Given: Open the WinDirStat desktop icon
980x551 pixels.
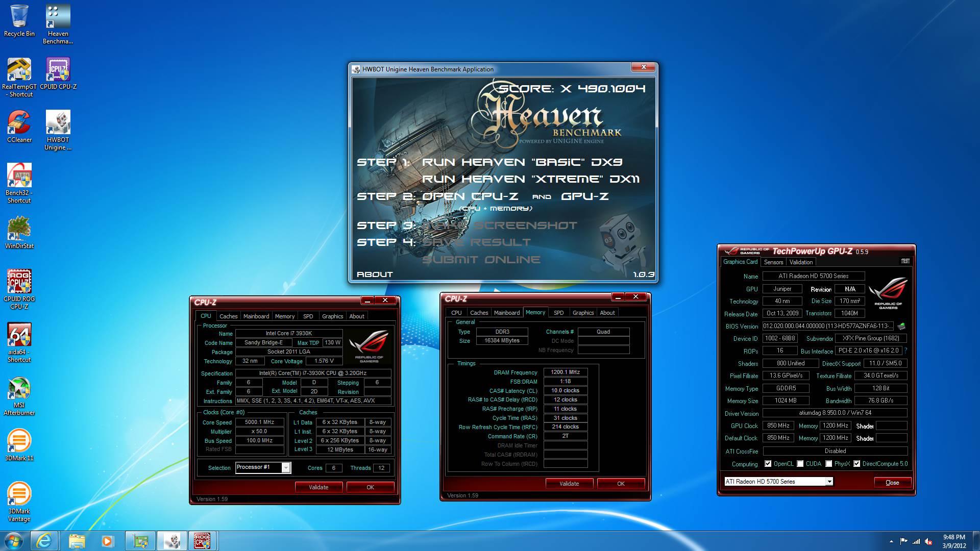Looking at the screenshot, I should tap(19, 233).
